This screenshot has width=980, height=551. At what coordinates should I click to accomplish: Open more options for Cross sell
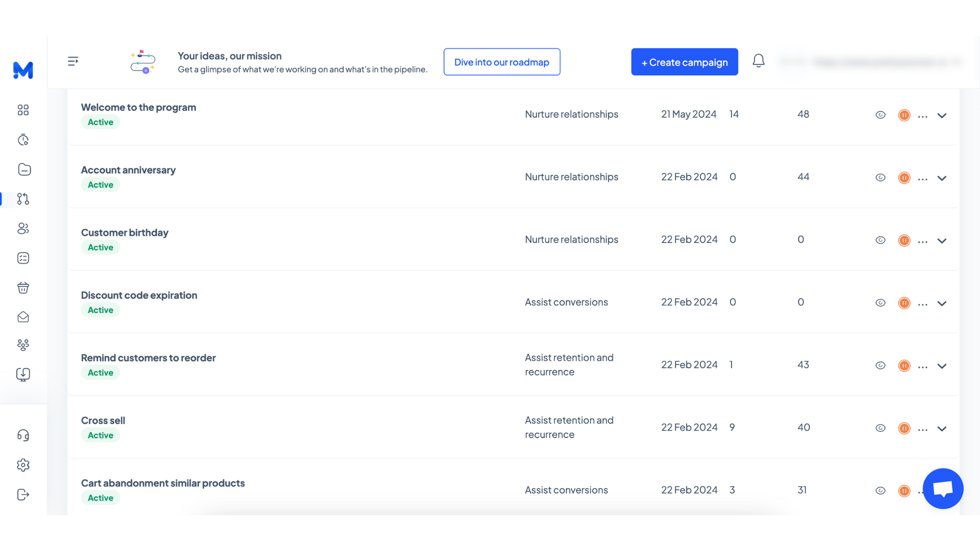tap(923, 429)
